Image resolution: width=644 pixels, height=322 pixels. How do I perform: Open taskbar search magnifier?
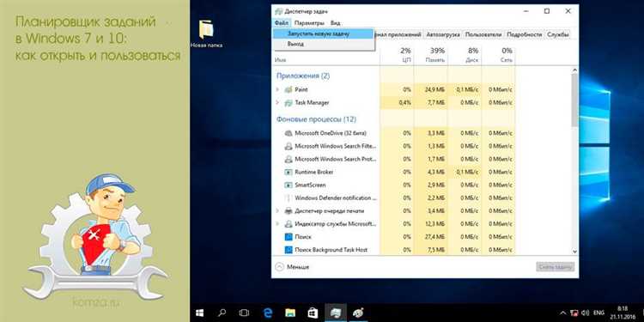click(222, 313)
